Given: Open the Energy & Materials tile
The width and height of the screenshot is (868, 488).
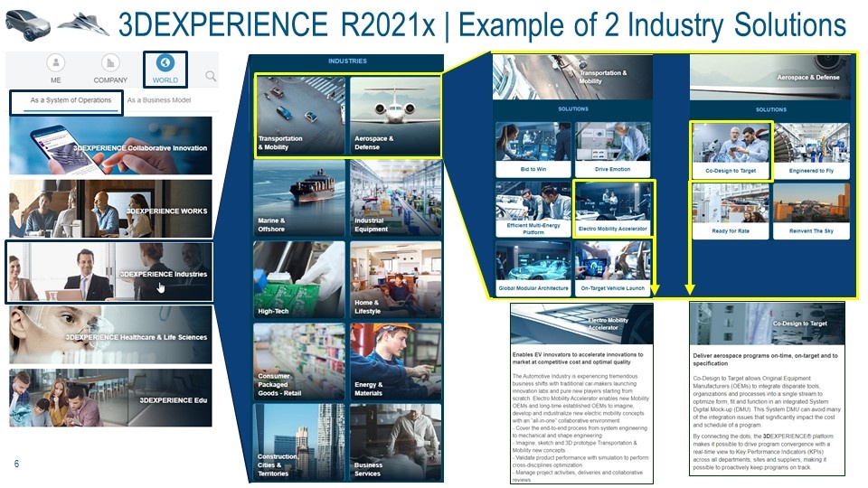Looking at the screenshot, I should (396, 361).
